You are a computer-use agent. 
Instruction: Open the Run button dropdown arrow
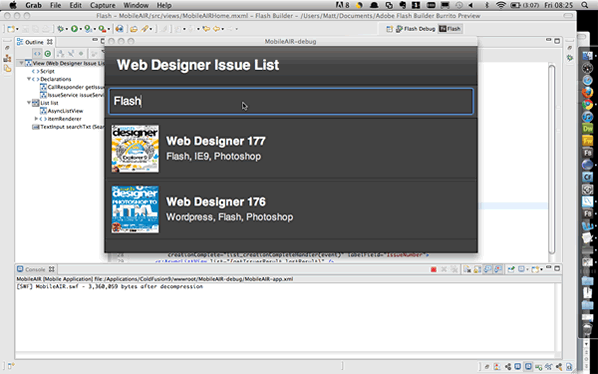[80, 29]
